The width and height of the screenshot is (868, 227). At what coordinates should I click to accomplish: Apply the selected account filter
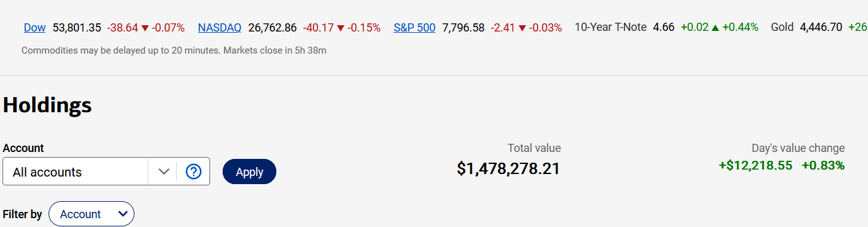[249, 172]
